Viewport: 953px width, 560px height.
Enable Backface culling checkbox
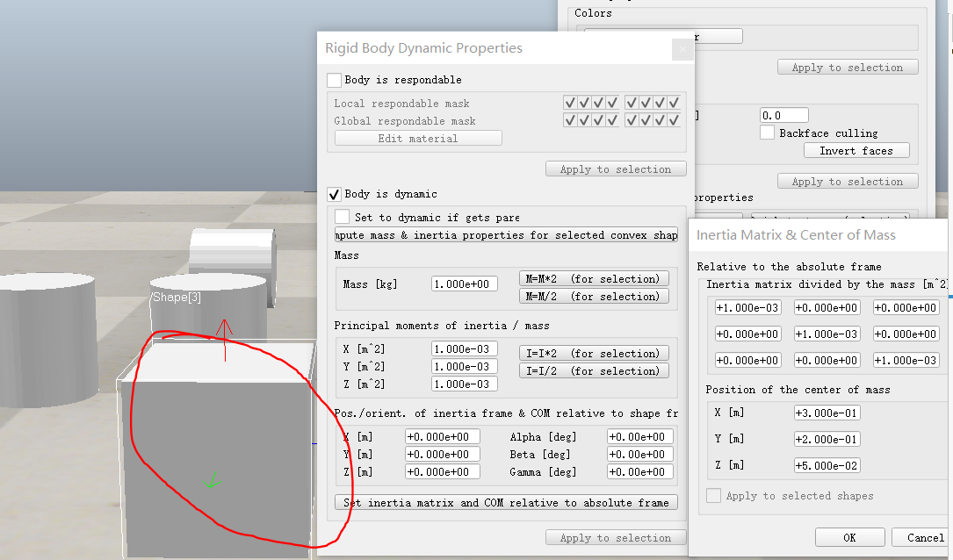coord(767,133)
